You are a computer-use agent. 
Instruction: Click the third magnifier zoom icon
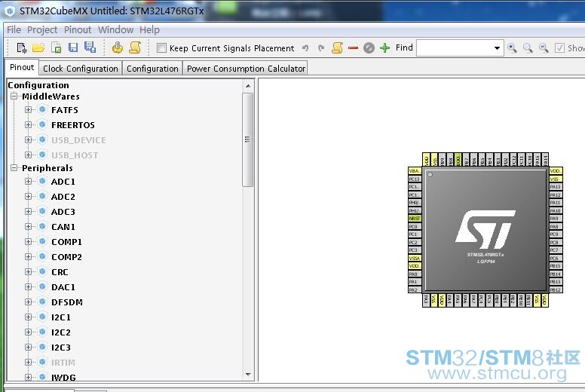[x=544, y=47]
